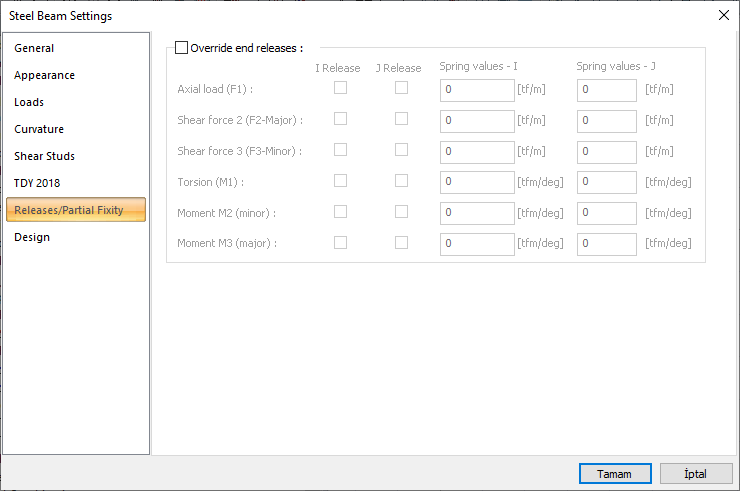Click Moment M2 (minor) Spring values I input
740x491 pixels.
[477, 214]
